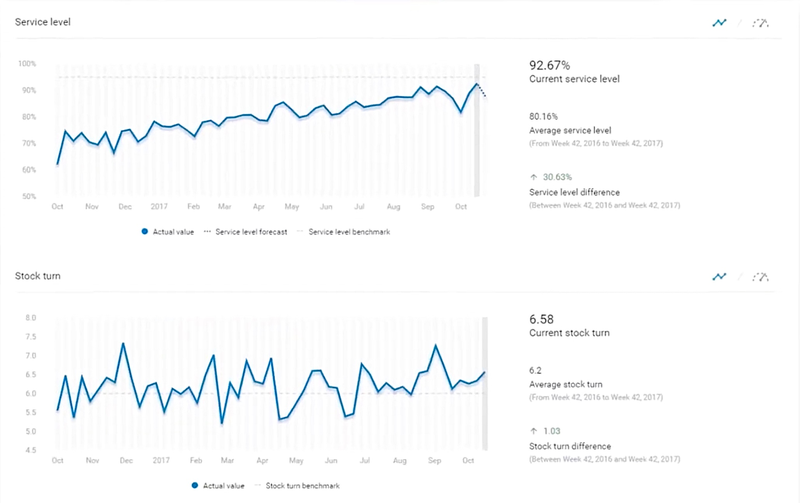Image resolution: width=800 pixels, height=503 pixels.
Task: Click the up arrow beside 30.63% difference
Action: point(533,177)
